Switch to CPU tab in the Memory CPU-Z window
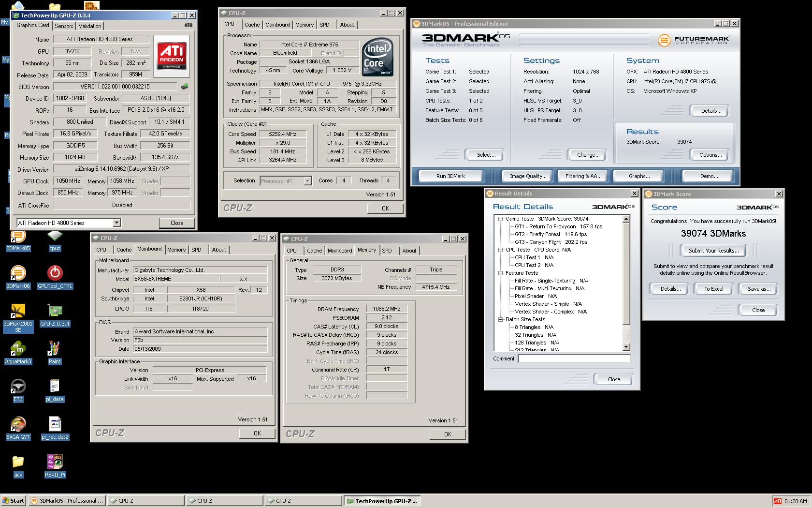Viewport: 812px width, 508px height. click(x=291, y=251)
